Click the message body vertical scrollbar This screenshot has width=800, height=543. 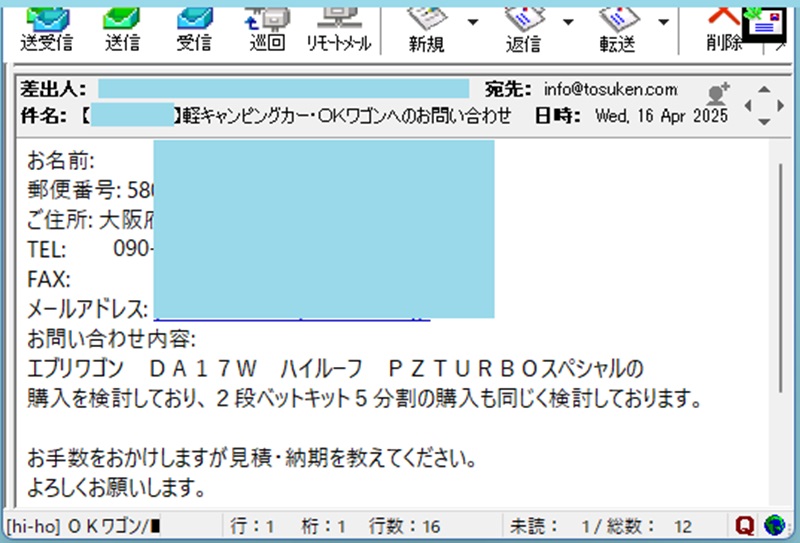(782, 300)
